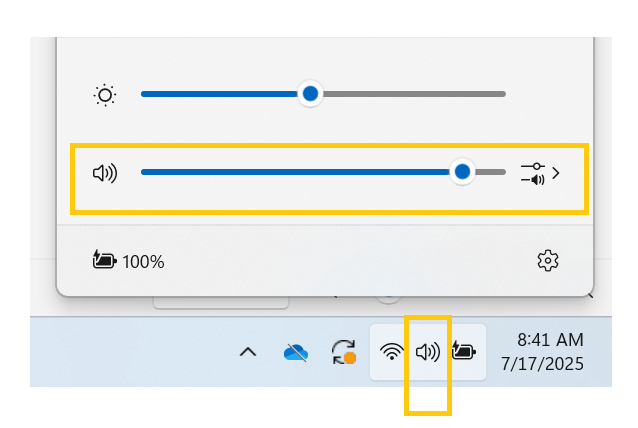Image resolution: width=638 pixels, height=428 pixels.
Task: Open the clock showing 8:41 AM
Action: [x=550, y=340]
